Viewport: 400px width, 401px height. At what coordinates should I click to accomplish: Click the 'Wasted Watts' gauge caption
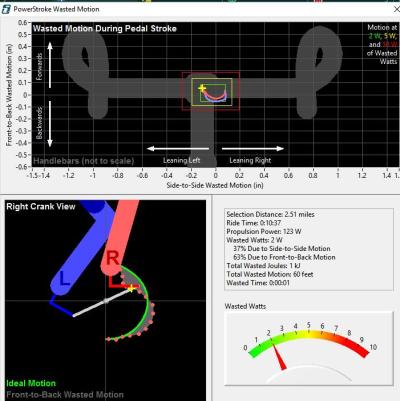point(245,306)
